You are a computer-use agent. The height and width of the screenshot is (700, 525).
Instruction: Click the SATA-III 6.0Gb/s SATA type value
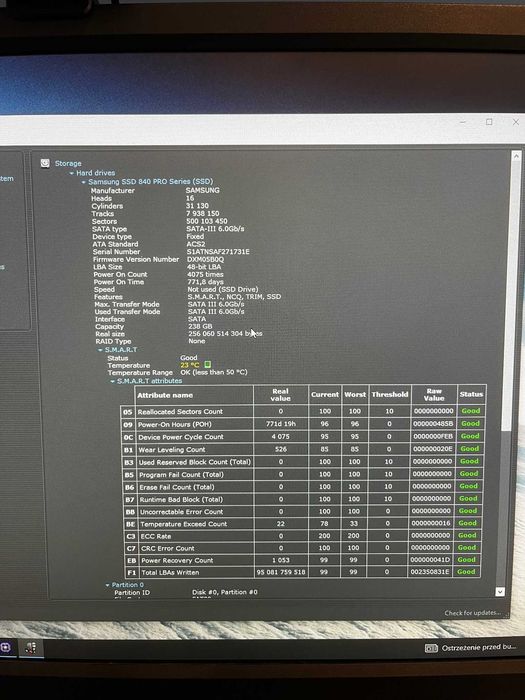[215, 229]
